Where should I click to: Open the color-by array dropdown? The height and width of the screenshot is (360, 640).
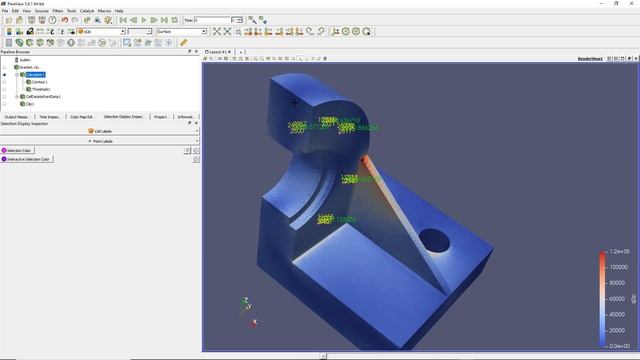click(x=101, y=31)
